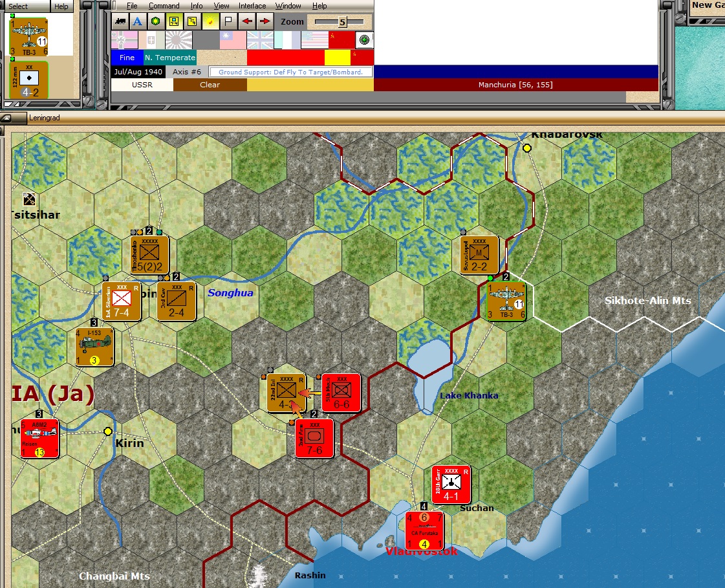Open the View menu
The image size is (725, 588).
221,6
